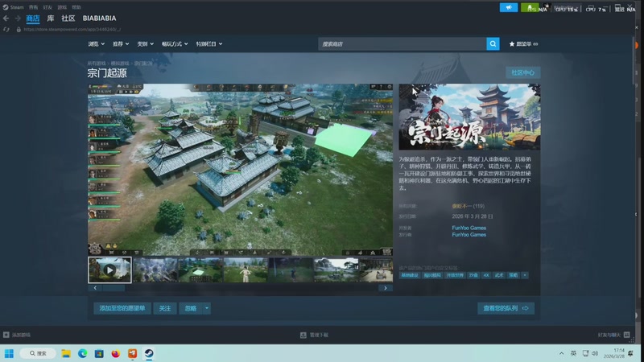Expand the 特别栏目 store dropdown
Viewport: 644px width, 362px height.
pos(209,44)
